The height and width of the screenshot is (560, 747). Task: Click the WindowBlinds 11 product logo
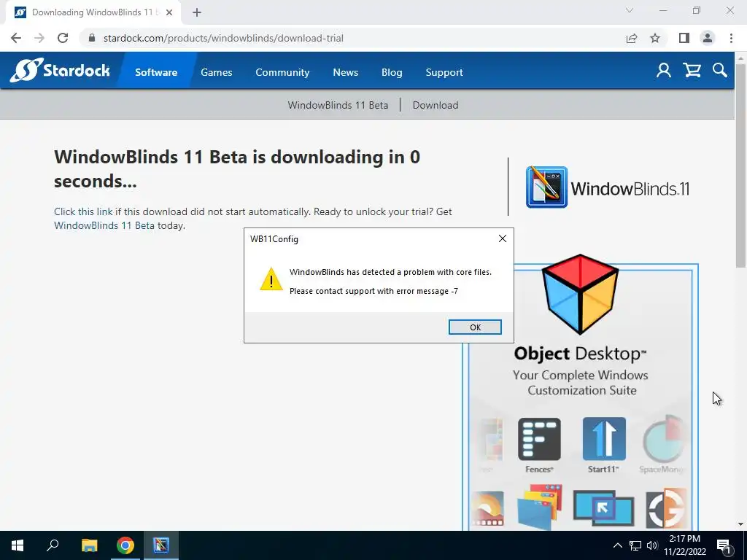click(608, 187)
